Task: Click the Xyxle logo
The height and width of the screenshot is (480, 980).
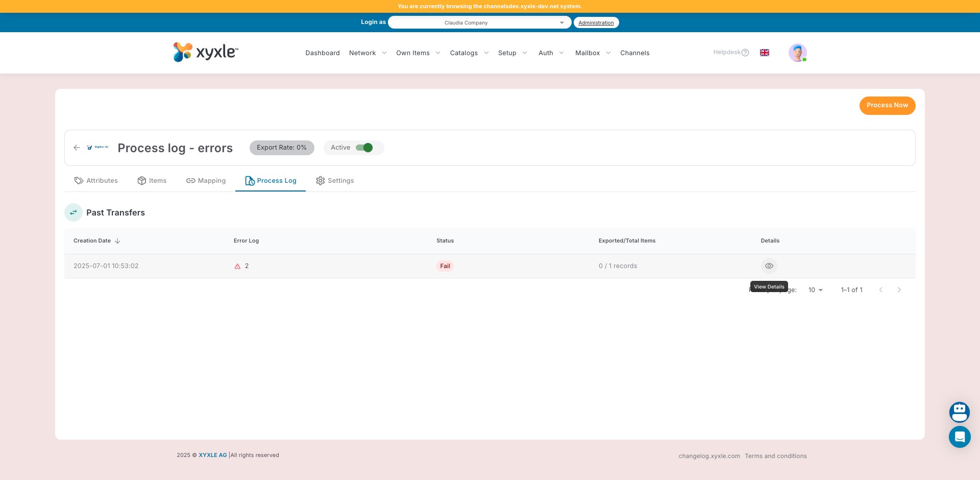Action: point(206,52)
